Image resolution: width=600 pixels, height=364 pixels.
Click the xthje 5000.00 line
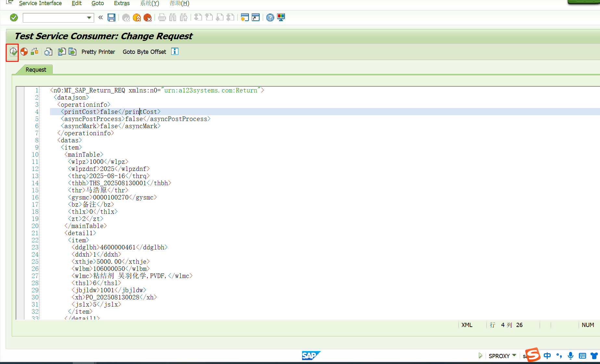tap(110, 262)
